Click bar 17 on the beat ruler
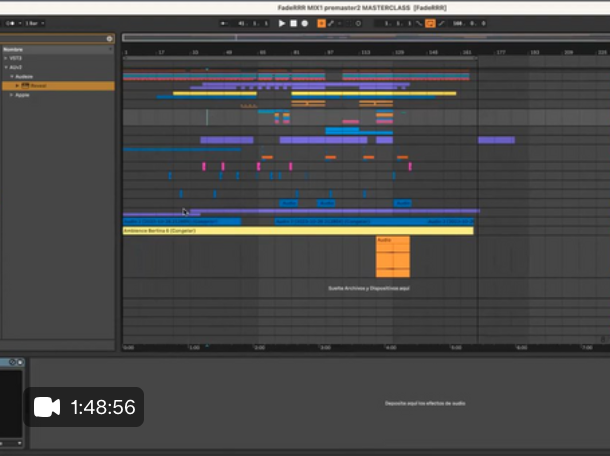The image size is (610, 456). coord(161,52)
